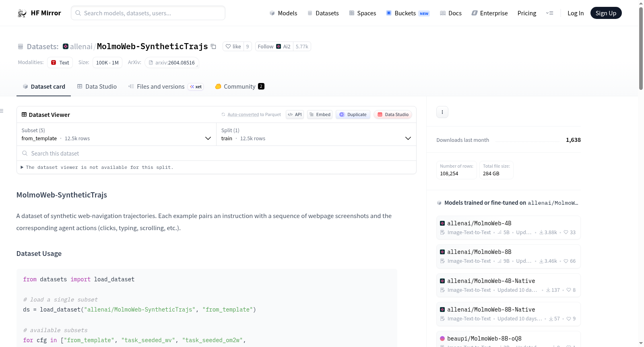Image resolution: width=644 pixels, height=347 pixels.
Task: Click the 284 GB total file size
Action: point(491,173)
